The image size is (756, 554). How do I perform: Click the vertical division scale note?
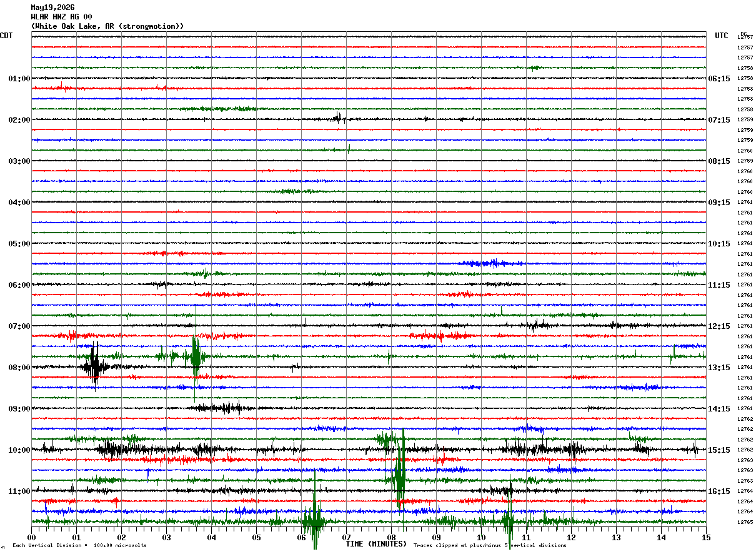point(79,545)
